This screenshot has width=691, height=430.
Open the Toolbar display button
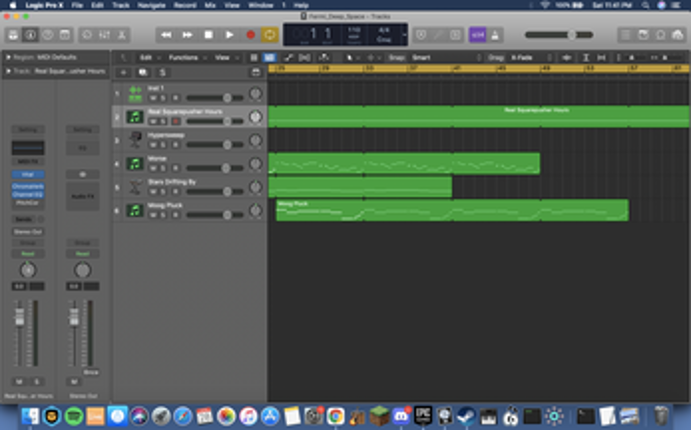coord(65,35)
